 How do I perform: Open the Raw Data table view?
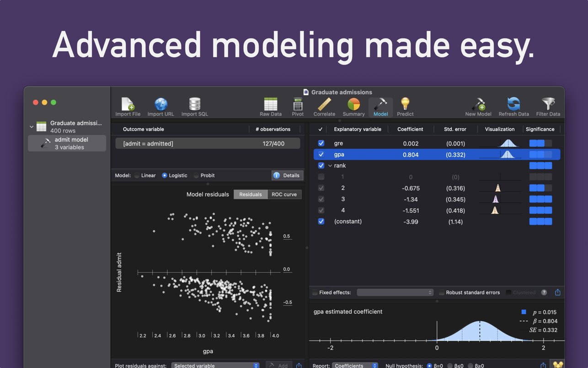(270, 105)
